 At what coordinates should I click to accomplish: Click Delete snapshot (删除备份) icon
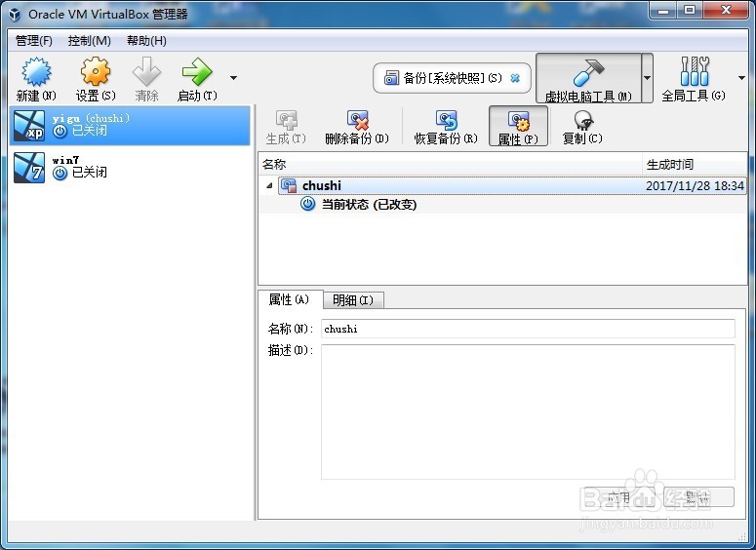coord(357,120)
